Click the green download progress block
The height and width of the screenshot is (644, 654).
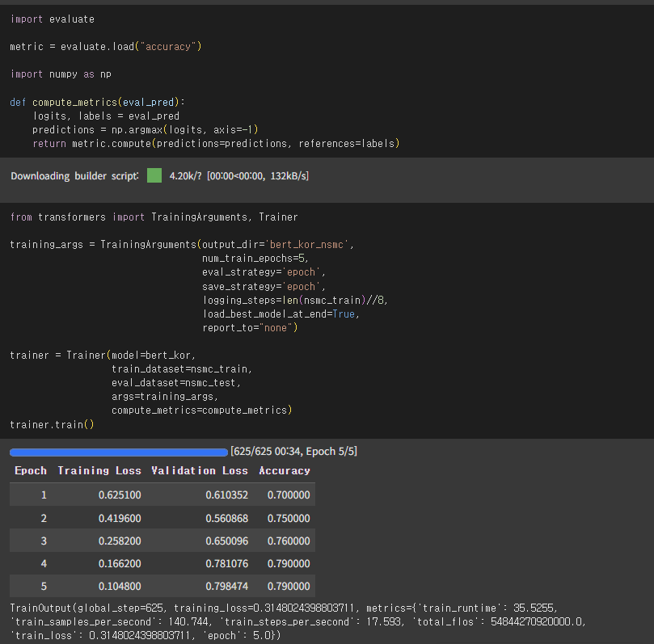point(154,175)
